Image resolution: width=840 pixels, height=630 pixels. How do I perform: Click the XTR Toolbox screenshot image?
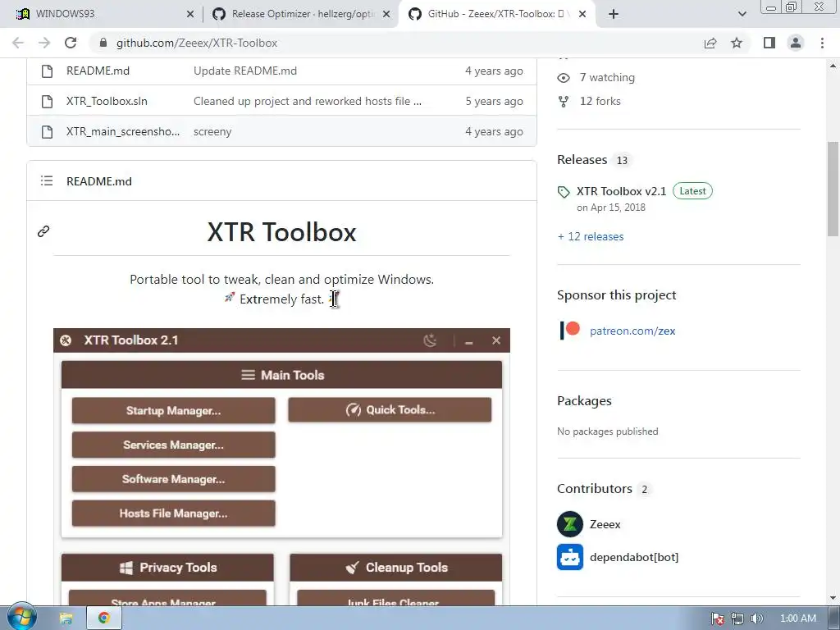click(x=282, y=467)
